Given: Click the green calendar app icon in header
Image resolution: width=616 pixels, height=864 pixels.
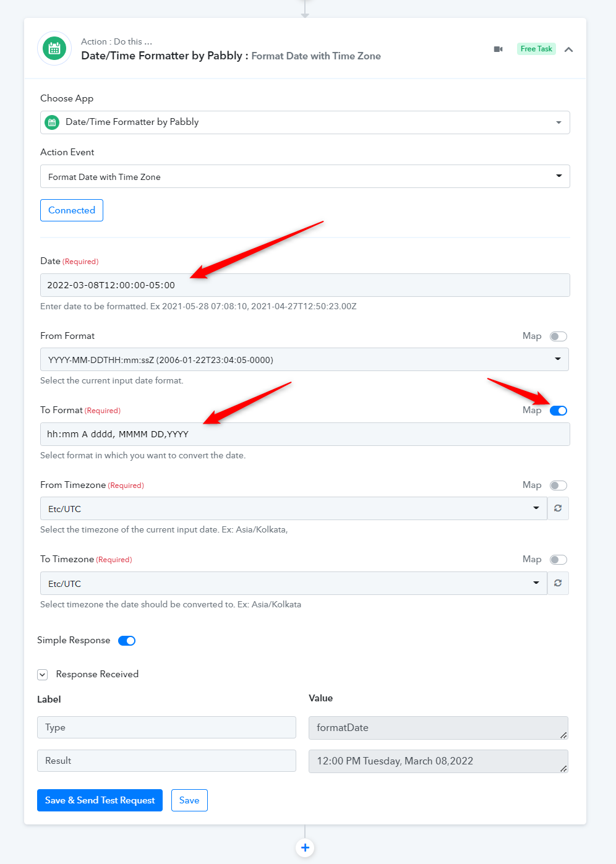Looking at the screenshot, I should click(x=54, y=48).
